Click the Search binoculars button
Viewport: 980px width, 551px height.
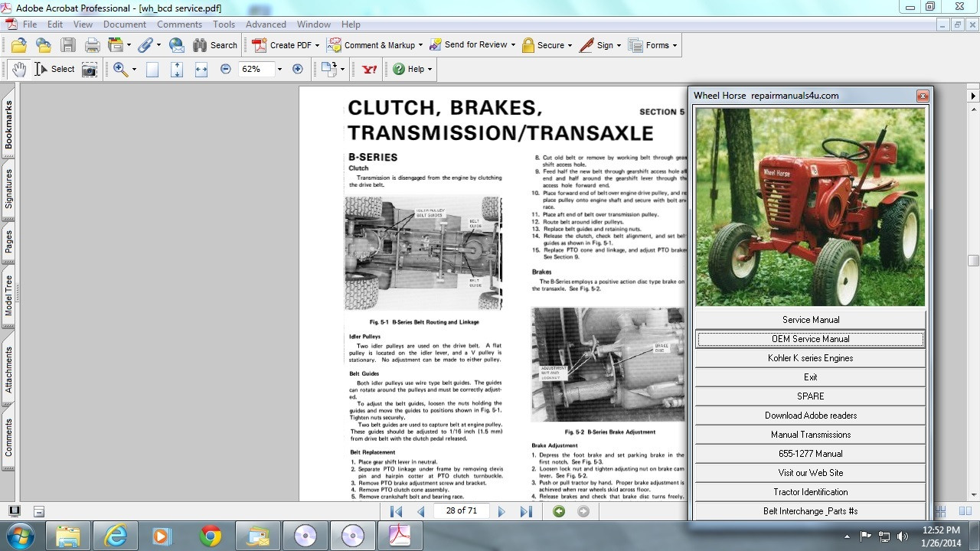[x=215, y=45]
